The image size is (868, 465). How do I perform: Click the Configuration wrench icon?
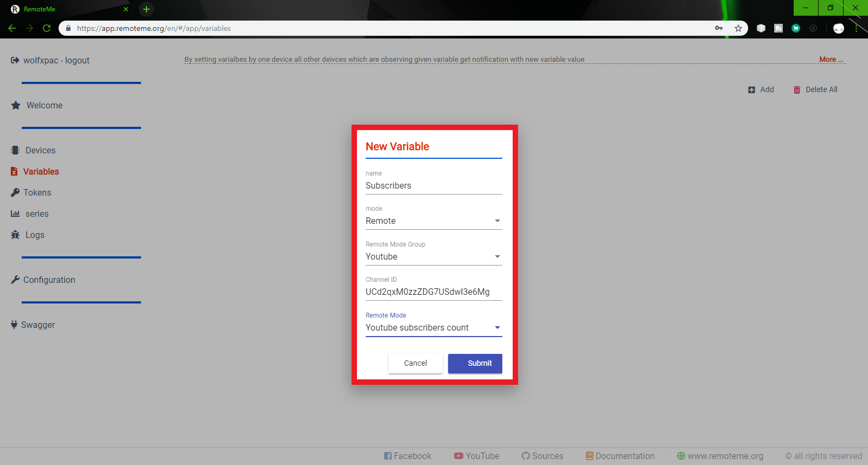click(x=15, y=280)
